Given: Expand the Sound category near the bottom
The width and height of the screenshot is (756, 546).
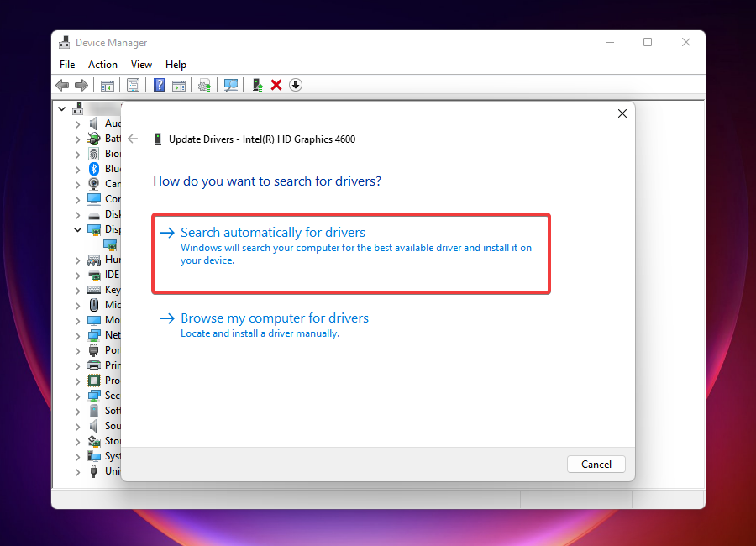Looking at the screenshot, I should click(77, 427).
